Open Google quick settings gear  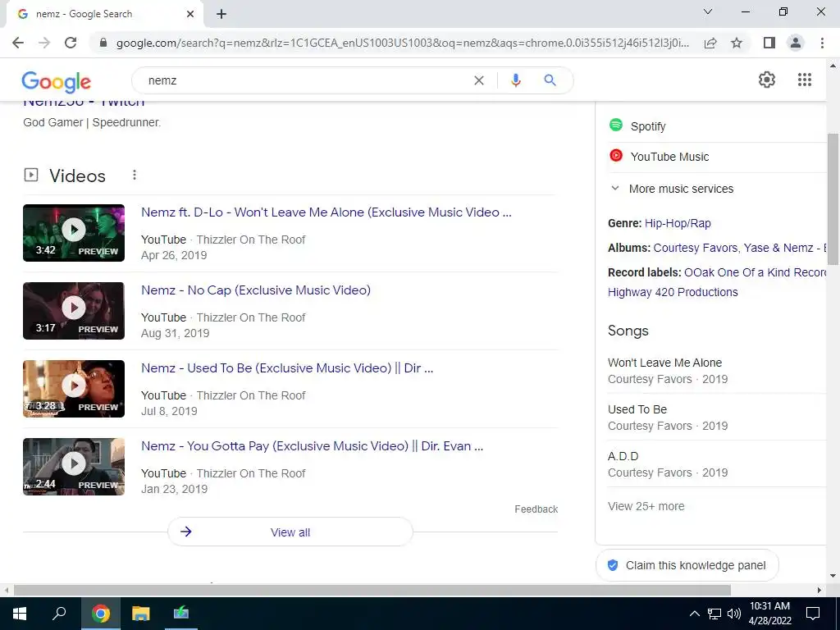pos(767,80)
